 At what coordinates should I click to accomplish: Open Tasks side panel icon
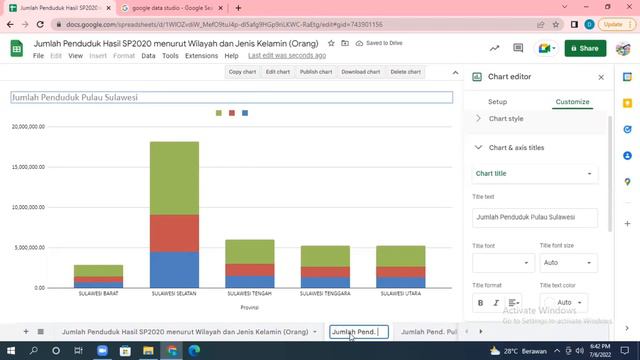click(627, 129)
